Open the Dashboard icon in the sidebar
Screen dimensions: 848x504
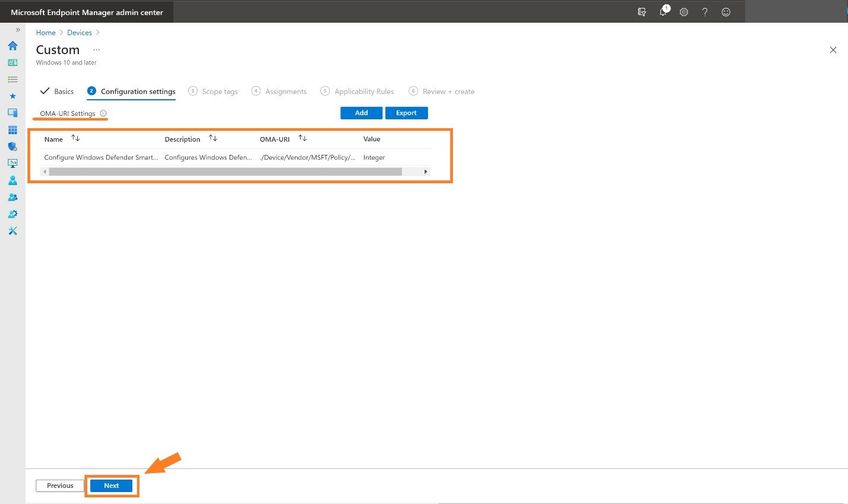(12, 63)
